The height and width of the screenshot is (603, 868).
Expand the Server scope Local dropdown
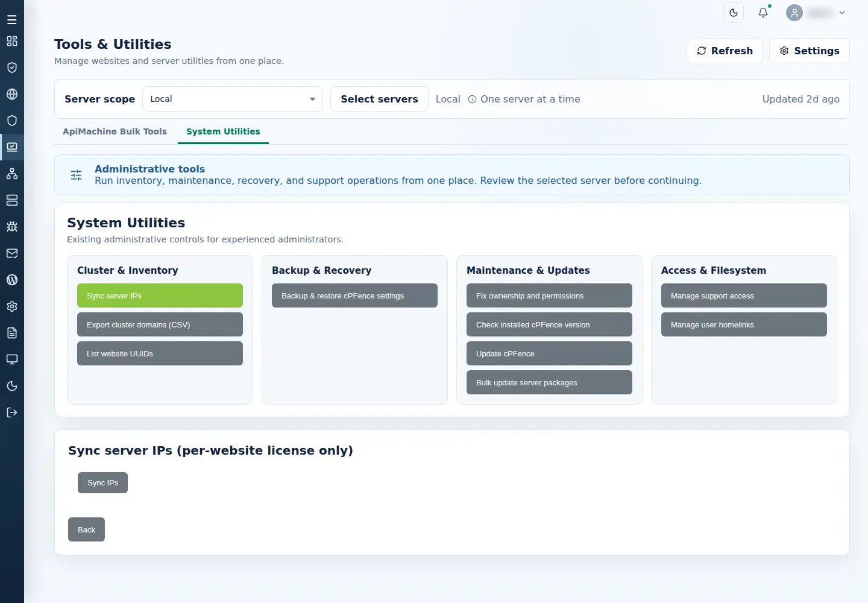233,99
